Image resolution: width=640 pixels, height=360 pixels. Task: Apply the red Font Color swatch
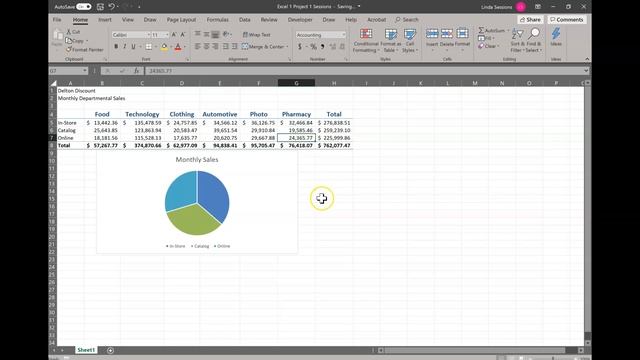pos(178,47)
